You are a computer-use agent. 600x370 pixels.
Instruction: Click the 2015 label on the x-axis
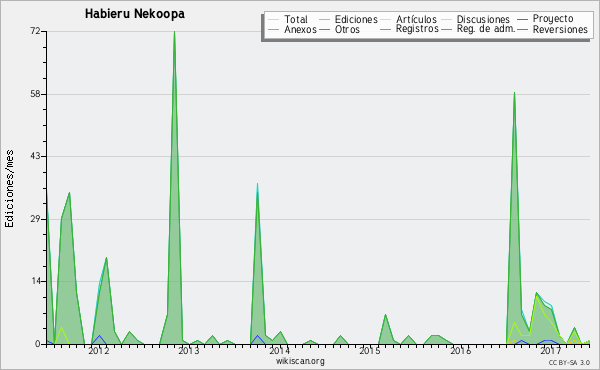click(x=370, y=350)
